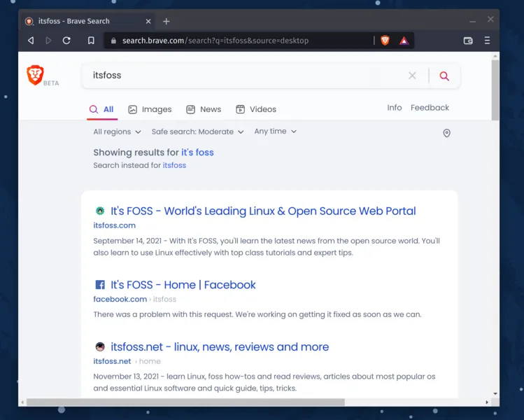The image size is (524, 420).
Task: Clear the search query with the X
Action: click(412, 76)
